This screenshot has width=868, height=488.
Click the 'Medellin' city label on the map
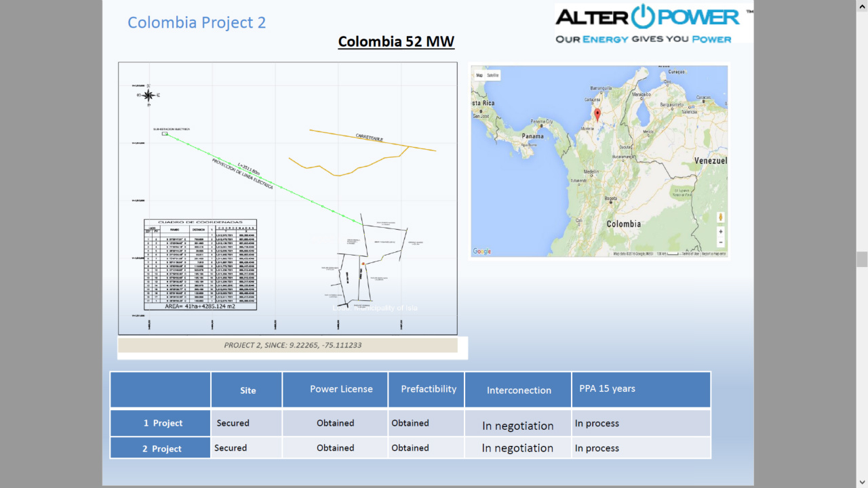(x=591, y=171)
